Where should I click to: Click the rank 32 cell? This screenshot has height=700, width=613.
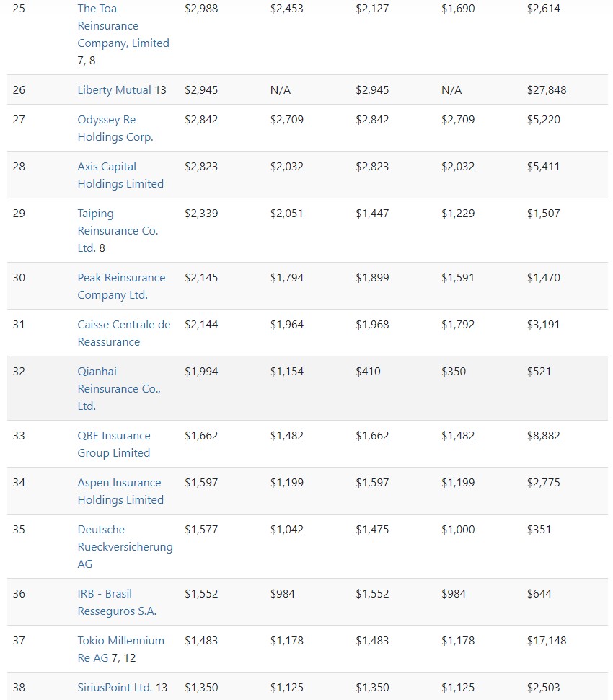[19, 372]
